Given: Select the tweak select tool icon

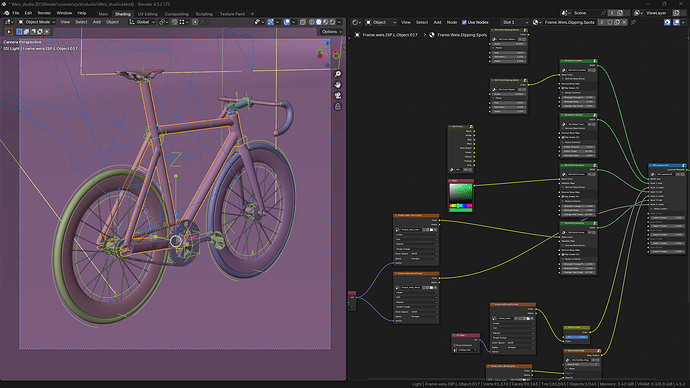Looking at the screenshot, I should [x=9, y=32].
